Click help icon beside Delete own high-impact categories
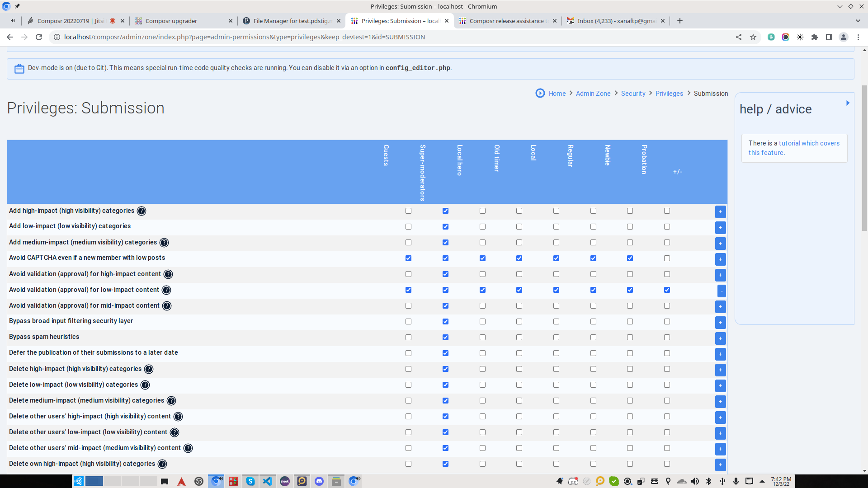Screen dimensions: 868x488 (162, 464)
